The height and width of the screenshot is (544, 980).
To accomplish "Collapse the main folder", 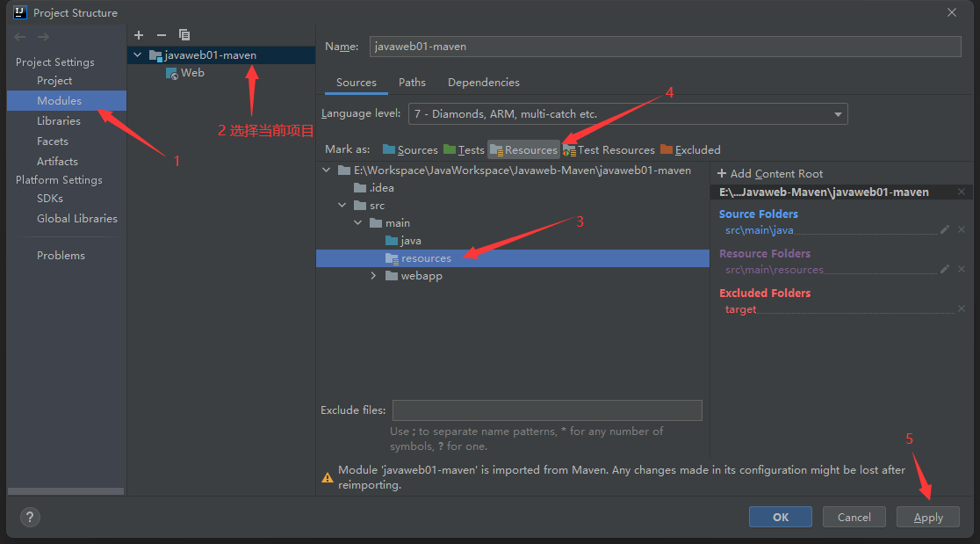I will pos(358,222).
